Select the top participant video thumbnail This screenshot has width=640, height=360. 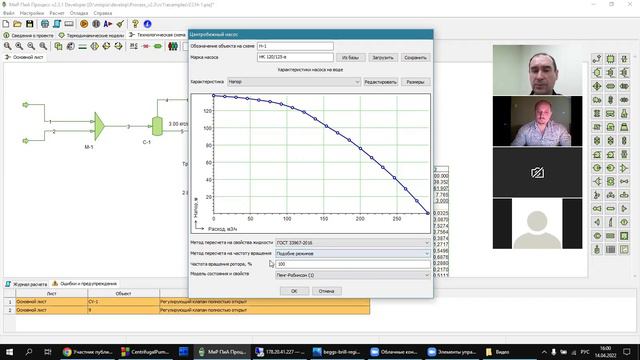point(538,70)
